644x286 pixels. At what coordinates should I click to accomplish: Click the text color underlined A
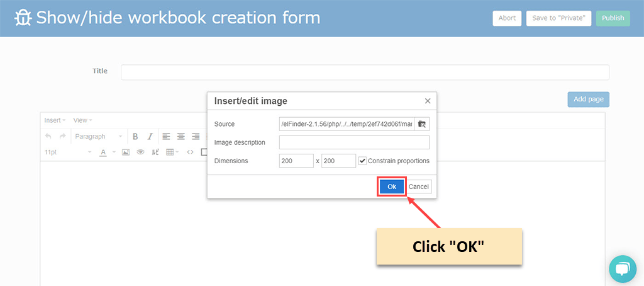click(103, 152)
